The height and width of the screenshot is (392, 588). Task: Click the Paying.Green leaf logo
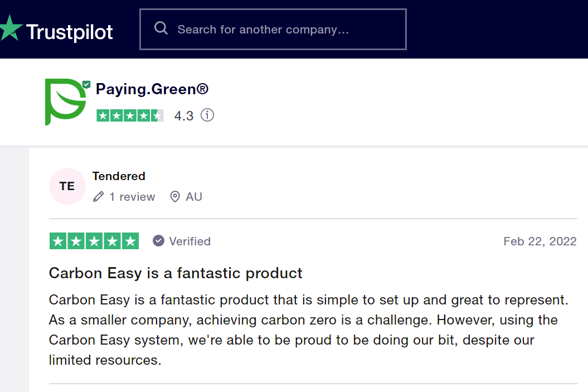pos(65,102)
